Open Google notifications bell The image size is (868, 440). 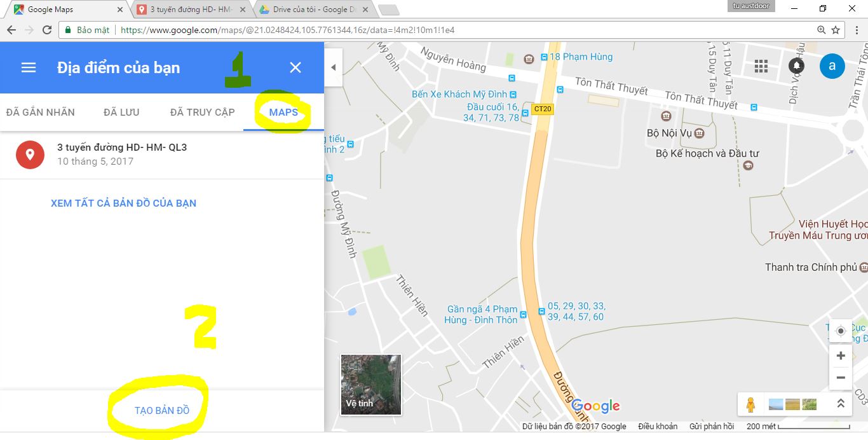click(796, 66)
